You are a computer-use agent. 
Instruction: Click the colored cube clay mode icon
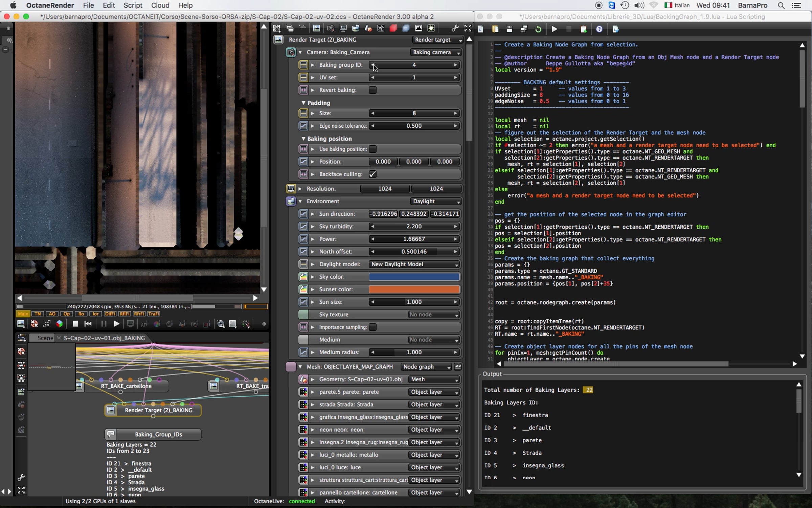(60, 324)
